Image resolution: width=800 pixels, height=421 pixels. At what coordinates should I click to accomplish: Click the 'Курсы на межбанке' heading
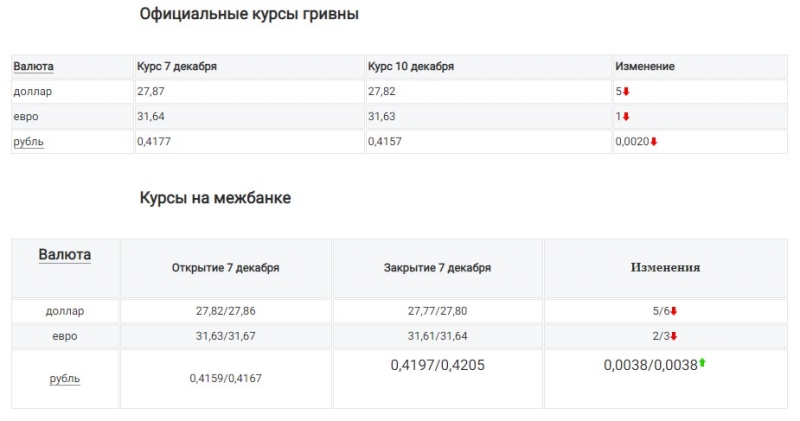(215, 198)
